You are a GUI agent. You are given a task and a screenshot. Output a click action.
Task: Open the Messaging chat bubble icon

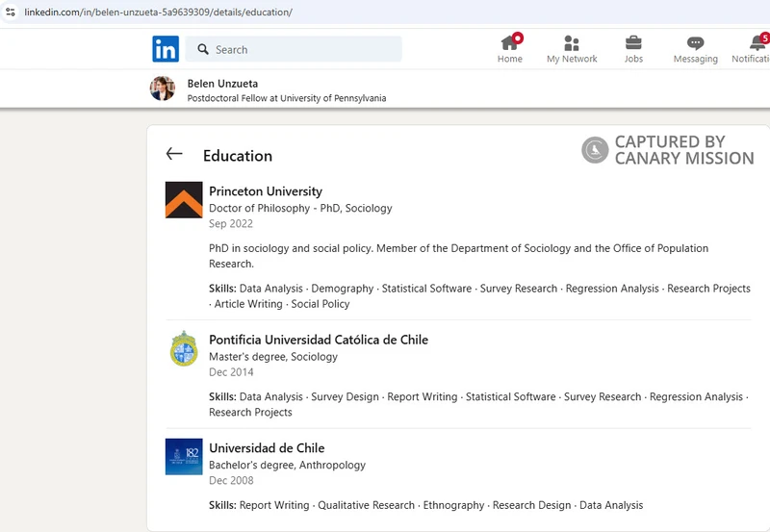click(695, 43)
